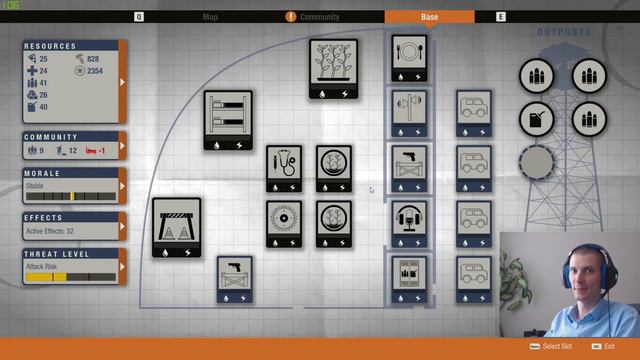Click the medicine resource count 24

point(43,71)
